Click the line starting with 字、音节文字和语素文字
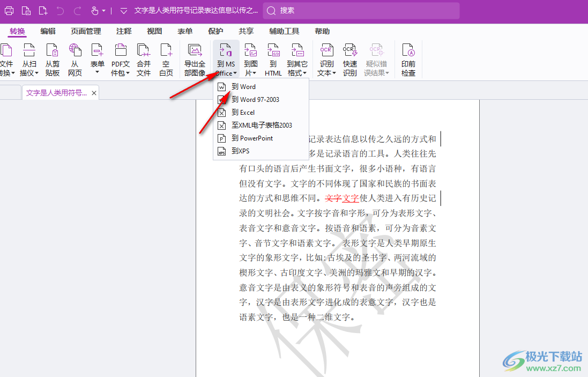Viewport: 588px width, 377px height. tap(338, 243)
